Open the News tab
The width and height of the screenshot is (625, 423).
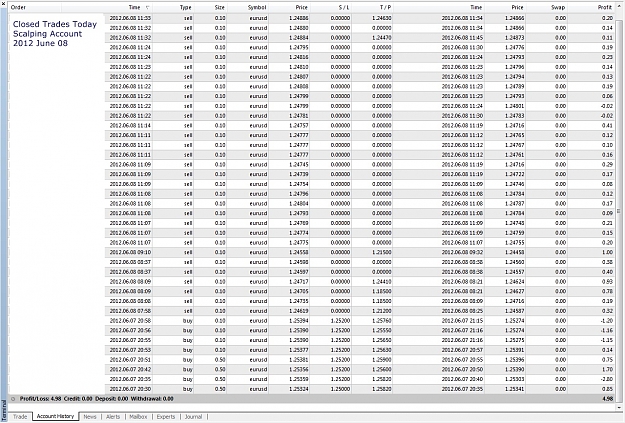click(x=90, y=417)
